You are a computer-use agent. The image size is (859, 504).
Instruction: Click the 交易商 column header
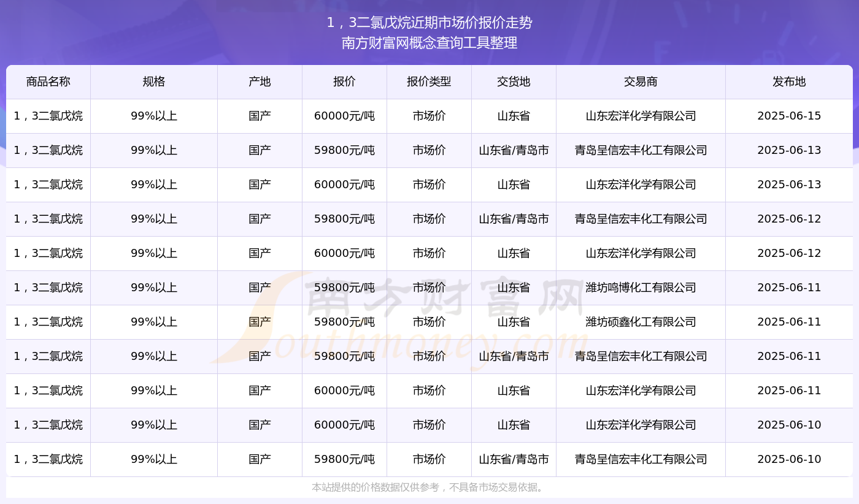click(641, 82)
